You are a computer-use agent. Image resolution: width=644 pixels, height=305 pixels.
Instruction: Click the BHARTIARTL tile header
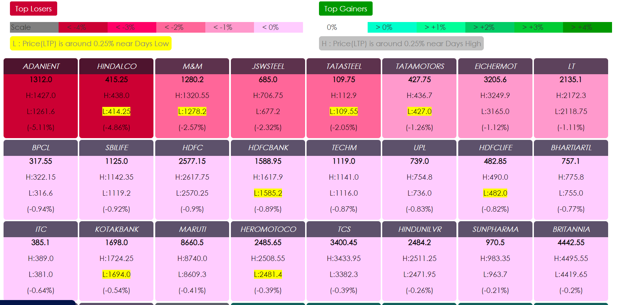[x=571, y=148]
